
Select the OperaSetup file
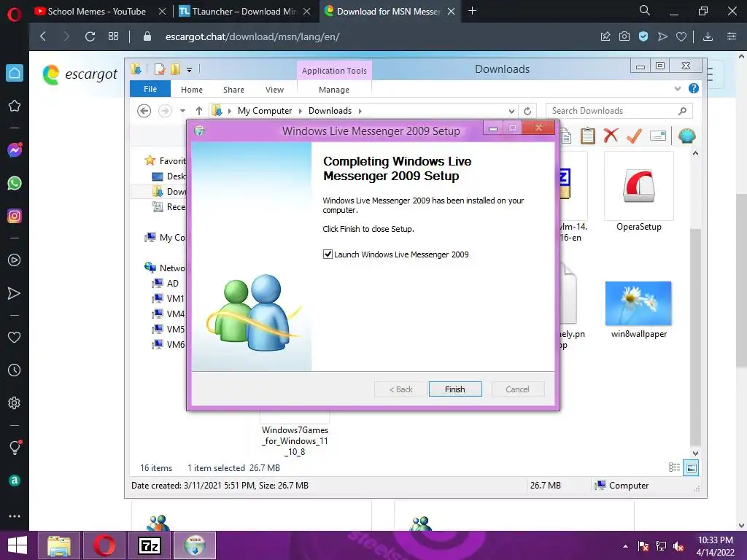point(639,192)
